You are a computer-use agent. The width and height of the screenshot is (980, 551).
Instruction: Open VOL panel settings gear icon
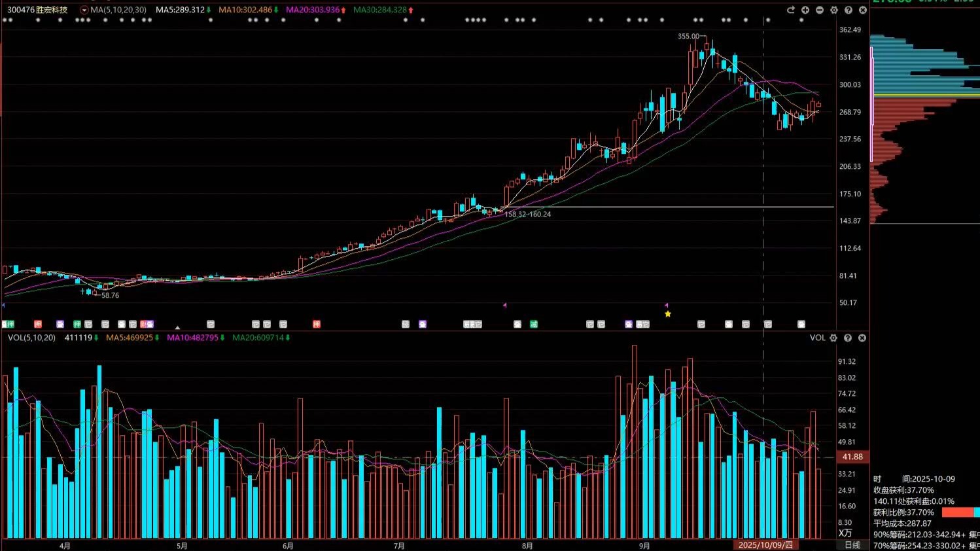tap(833, 338)
